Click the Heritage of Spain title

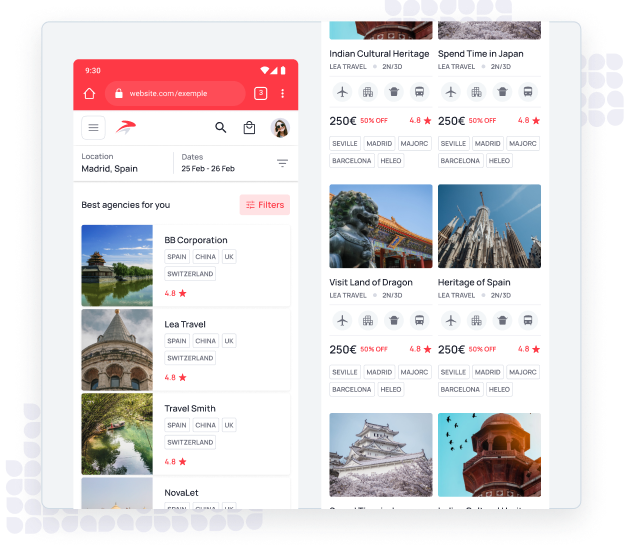pyautogui.click(x=474, y=282)
